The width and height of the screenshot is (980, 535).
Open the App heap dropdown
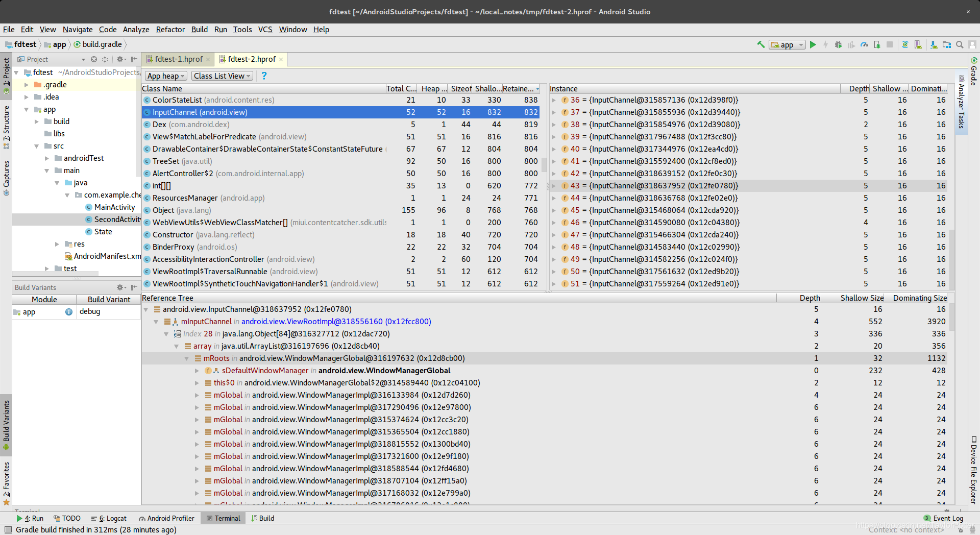click(166, 76)
